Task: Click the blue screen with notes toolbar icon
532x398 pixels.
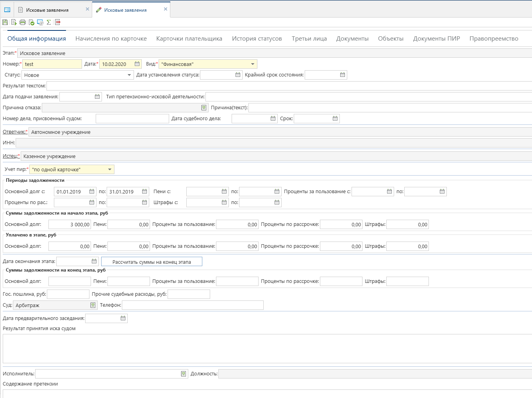Action: (x=40, y=22)
